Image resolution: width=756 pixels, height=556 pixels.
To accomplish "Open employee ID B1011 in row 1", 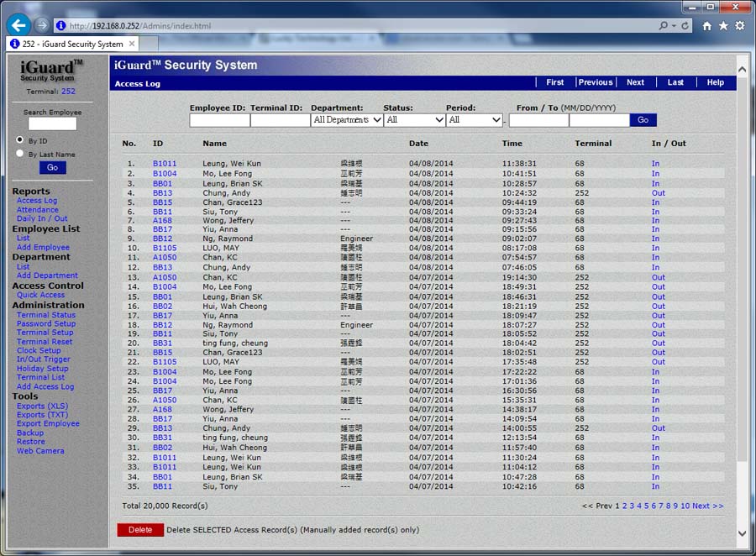I will tap(165, 164).
